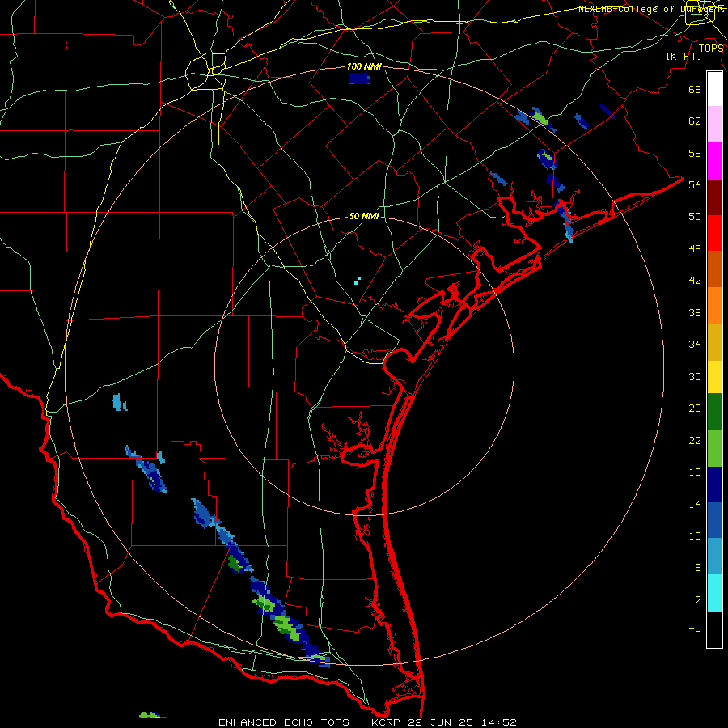
Task: Click the bright orange legend swatch
Action: tap(714, 306)
